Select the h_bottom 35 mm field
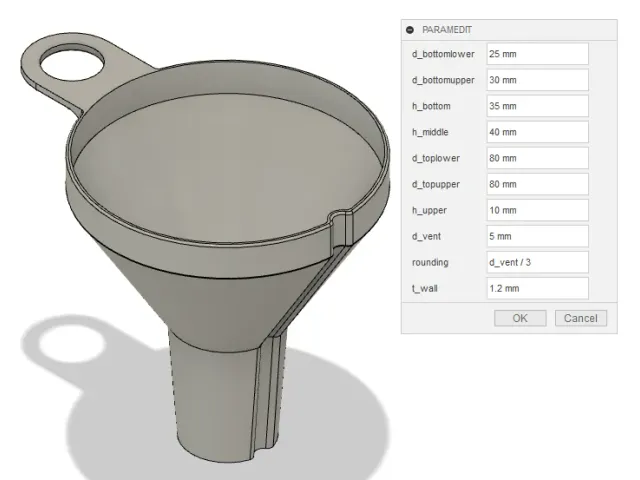The height and width of the screenshot is (480, 640). [537, 106]
